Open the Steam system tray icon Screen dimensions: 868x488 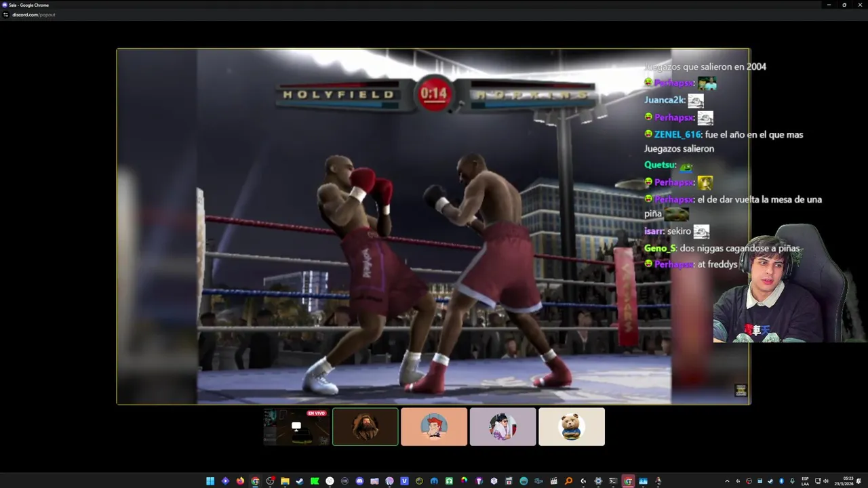click(x=770, y=481)
